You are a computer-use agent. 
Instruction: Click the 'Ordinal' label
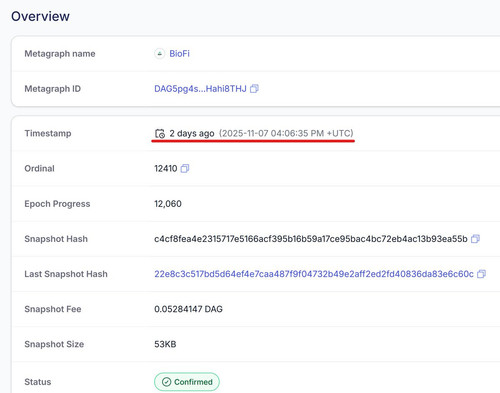point(39,168)
